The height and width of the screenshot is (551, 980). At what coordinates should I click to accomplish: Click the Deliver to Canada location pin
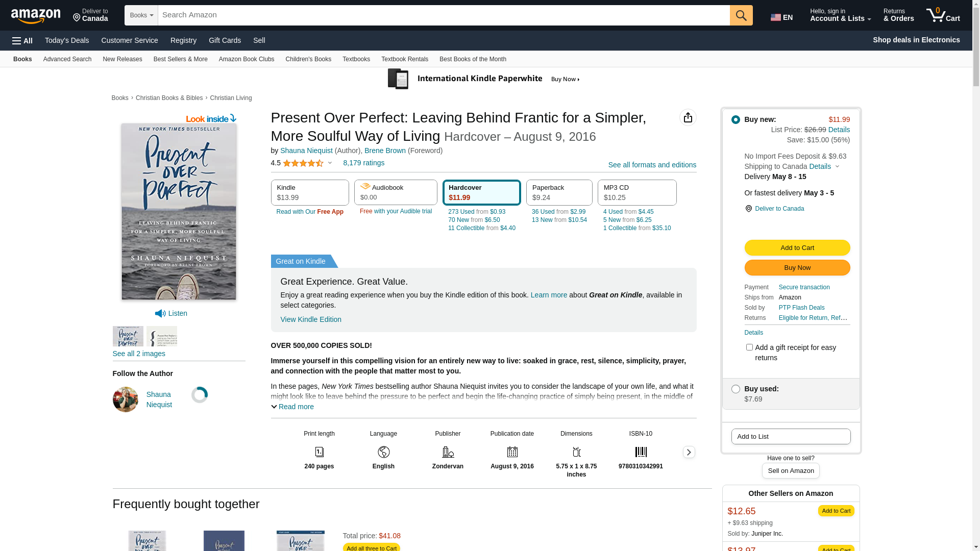[x=748, y=209]
